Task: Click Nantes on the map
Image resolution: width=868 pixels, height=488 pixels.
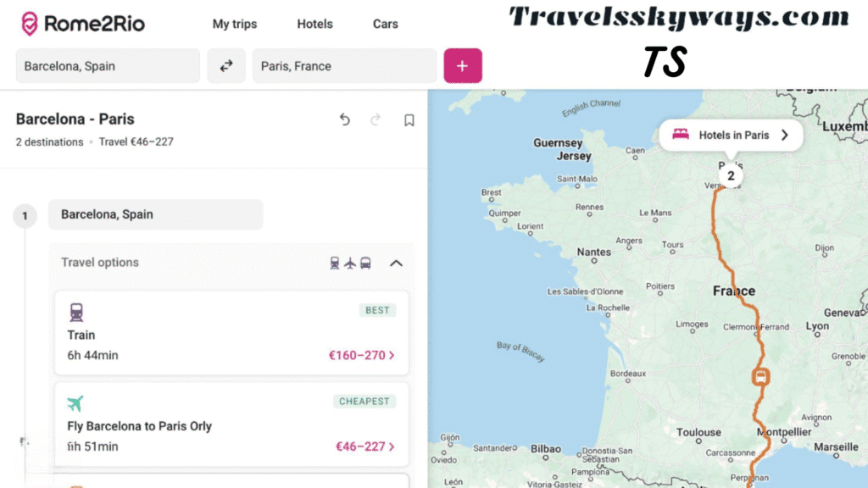Action: pyautogui.click(x=594, y=252)
